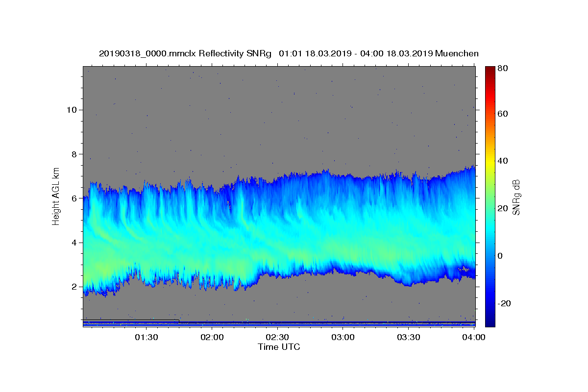Click the colorbar value 0
This screenshot has height=392, width=588.
point(500,256)
